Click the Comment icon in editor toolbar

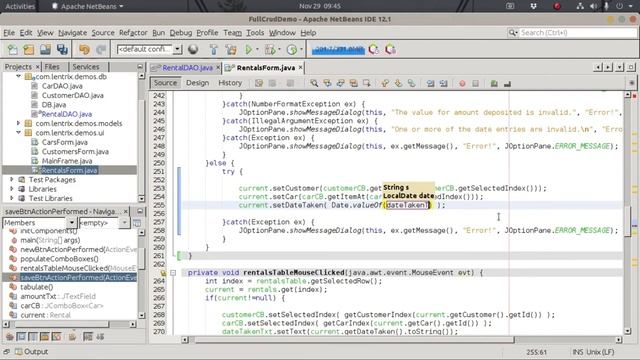click(x=494, y=83)
